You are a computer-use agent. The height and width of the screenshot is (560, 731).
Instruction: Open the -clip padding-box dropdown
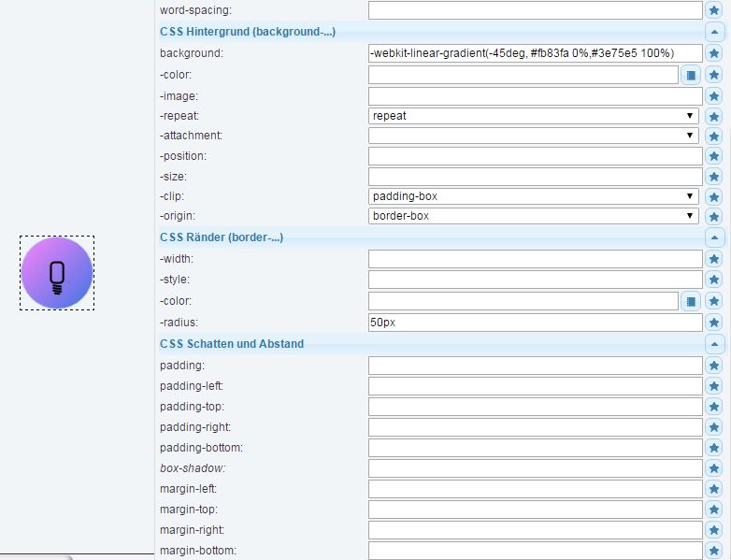(x=534, y=196)
